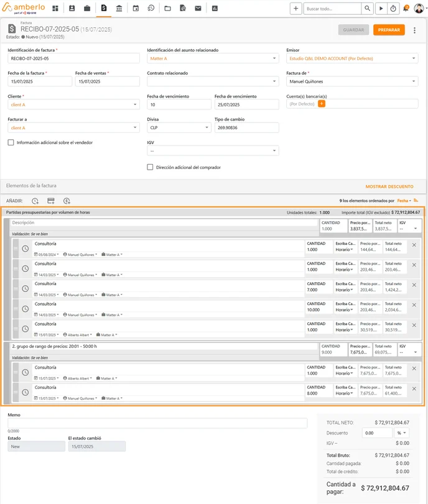Start the timer play button
Viewport: 428px width, 504px height.
pyautogui.click(x=381, y=9)
